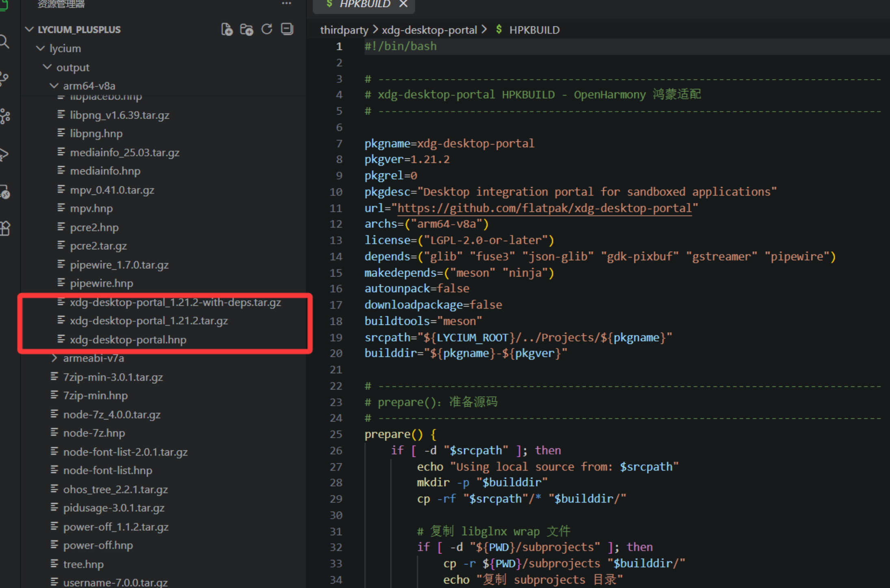Click the pkgdesc line of code
Image resolution: width=890 pixels, height=588 pixels.
tap(571, 192)
